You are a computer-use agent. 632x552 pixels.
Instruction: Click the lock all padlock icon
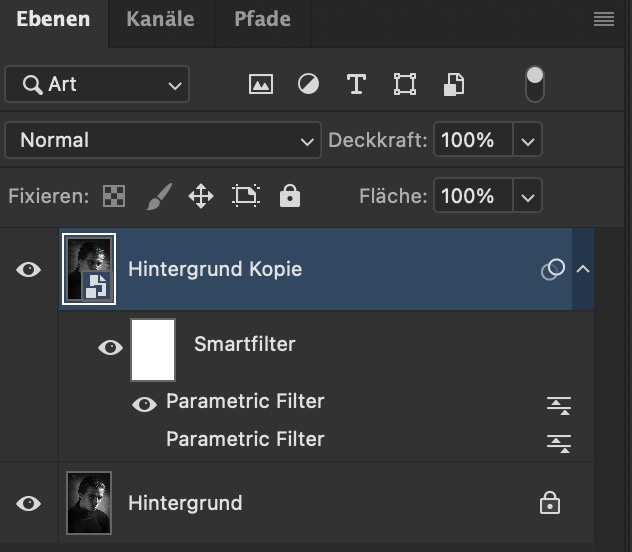coord(290,197)
